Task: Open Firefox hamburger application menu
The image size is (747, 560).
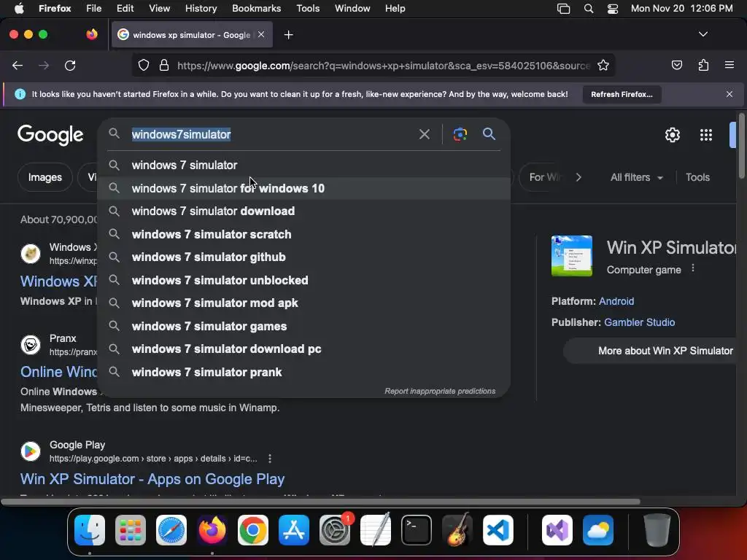Action: pyautogui.click(x=729, y=65)
